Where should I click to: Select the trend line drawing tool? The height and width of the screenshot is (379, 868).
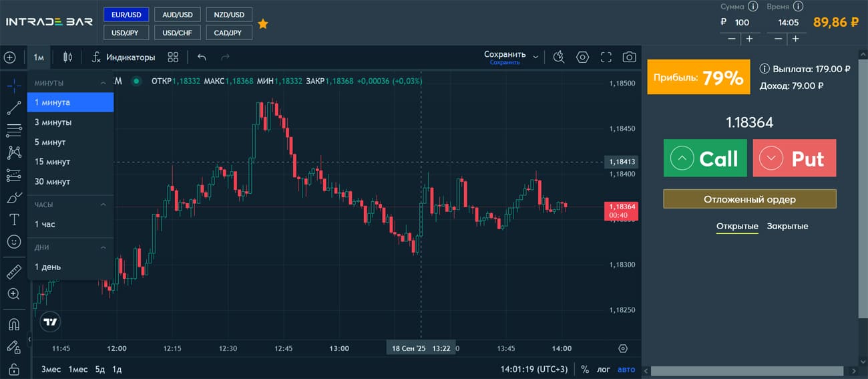[13, 108]
